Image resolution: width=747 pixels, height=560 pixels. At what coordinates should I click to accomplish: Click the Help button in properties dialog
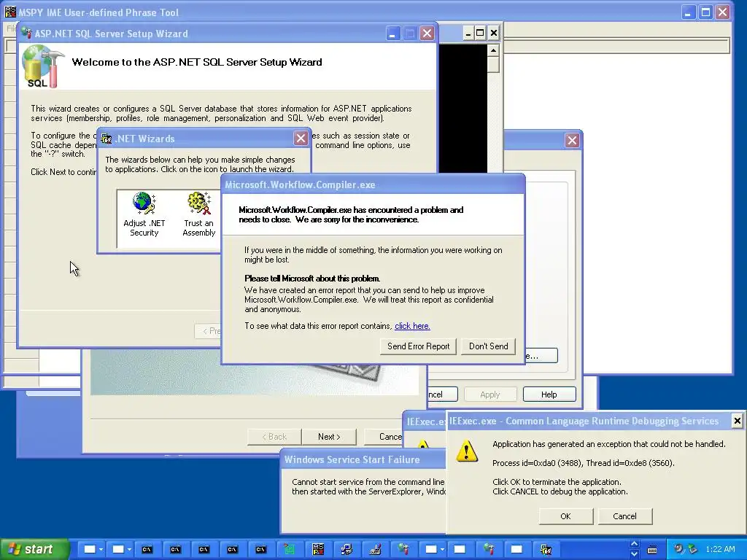pos(549,394)
